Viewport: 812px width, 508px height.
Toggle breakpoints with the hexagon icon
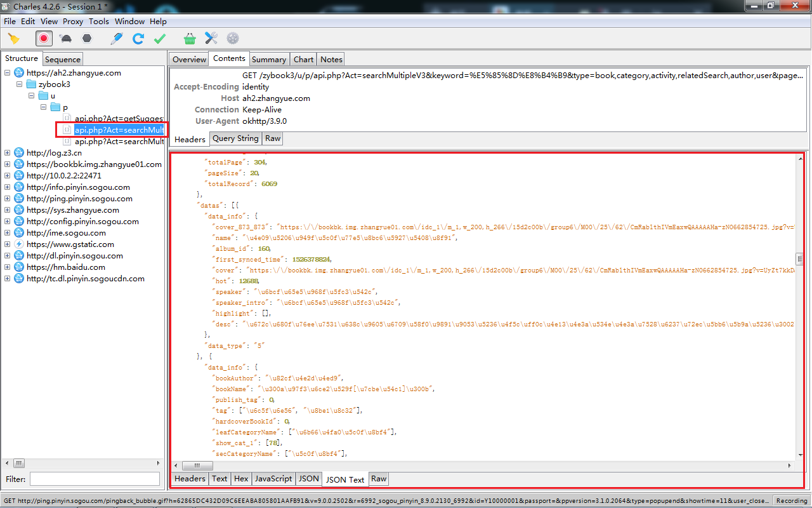[x=87, y=39]
